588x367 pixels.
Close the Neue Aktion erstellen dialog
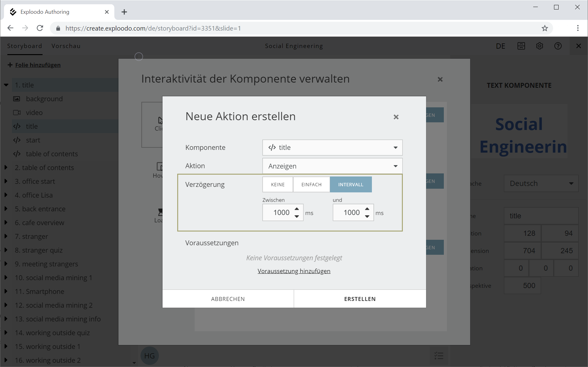click(396, 117)
